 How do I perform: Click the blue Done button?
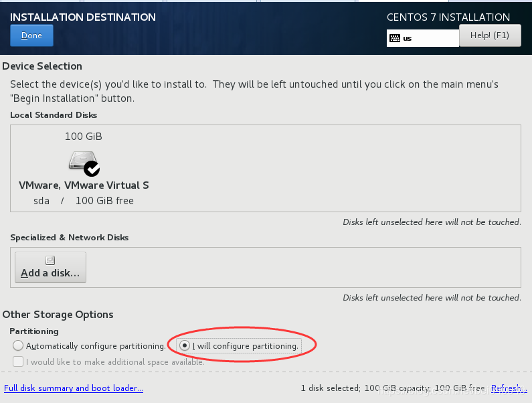point(31,35)
